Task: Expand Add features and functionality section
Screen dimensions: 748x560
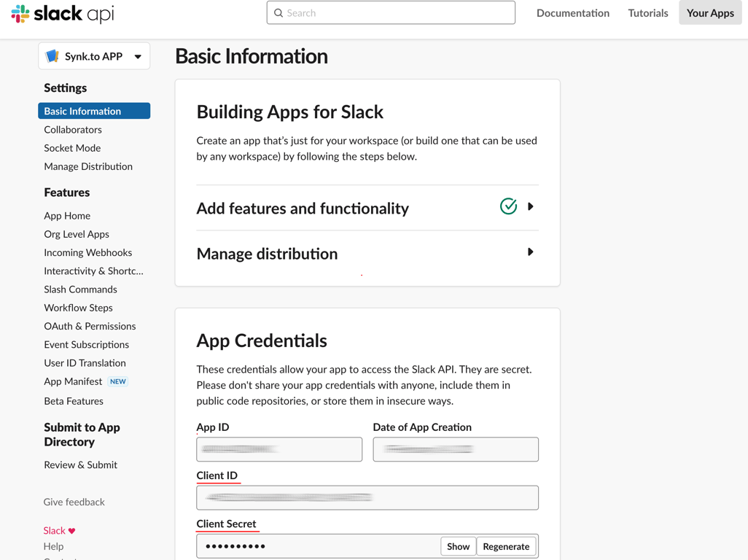Action: coord(530,206)
